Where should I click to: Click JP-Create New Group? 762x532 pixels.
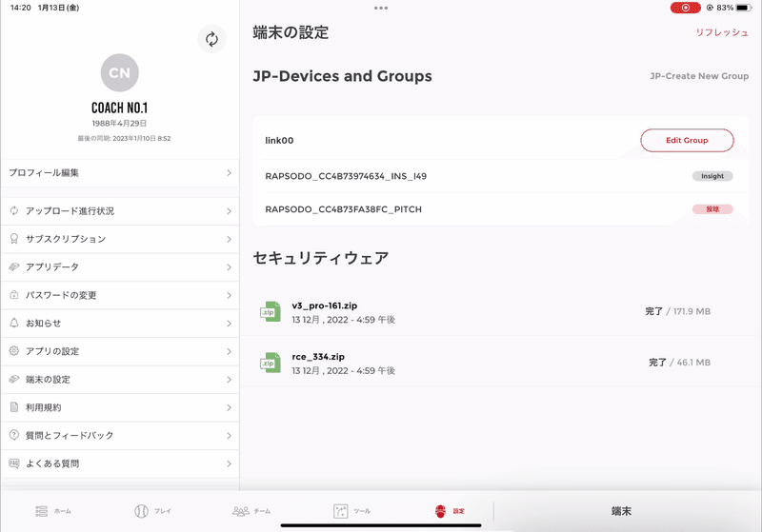[x=699, y=76]
